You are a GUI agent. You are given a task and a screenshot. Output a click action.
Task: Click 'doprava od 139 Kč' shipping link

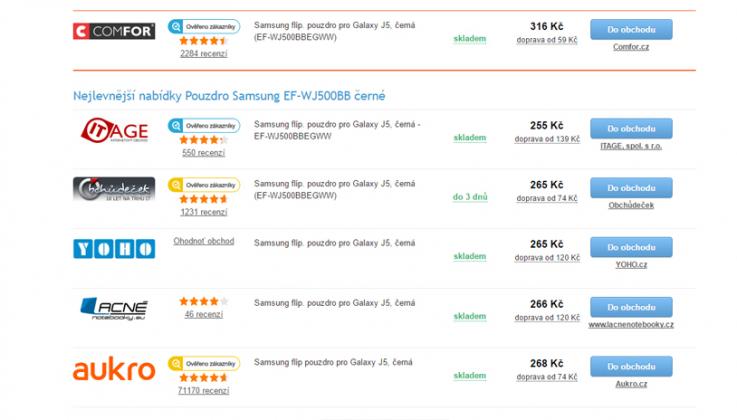click(547, 139)
